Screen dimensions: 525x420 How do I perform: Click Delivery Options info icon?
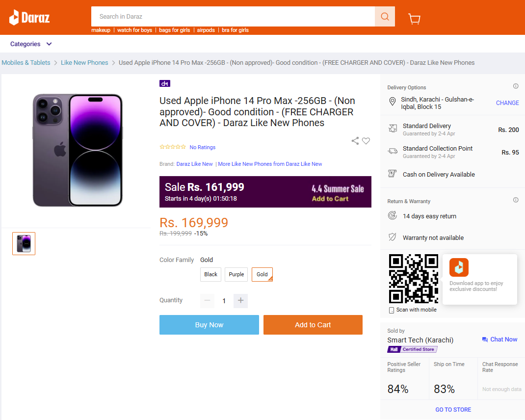(x=516, y=86)
